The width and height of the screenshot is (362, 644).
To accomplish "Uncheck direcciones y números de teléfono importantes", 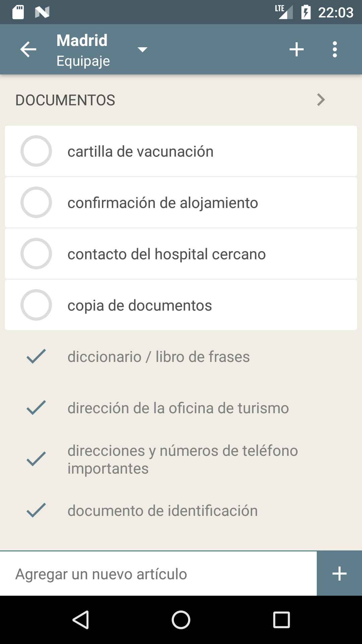I will (x=36, y=459).
